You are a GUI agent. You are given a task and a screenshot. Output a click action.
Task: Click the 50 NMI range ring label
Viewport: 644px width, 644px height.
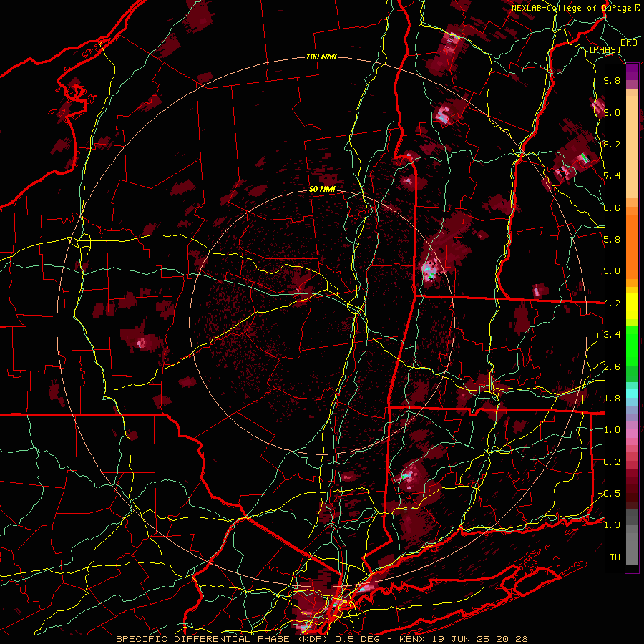point(322,190)
